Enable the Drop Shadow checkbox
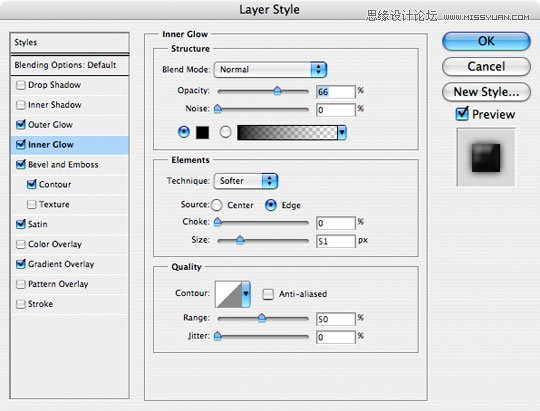This screenshot has width=540, height=411. tap(21, 85)
